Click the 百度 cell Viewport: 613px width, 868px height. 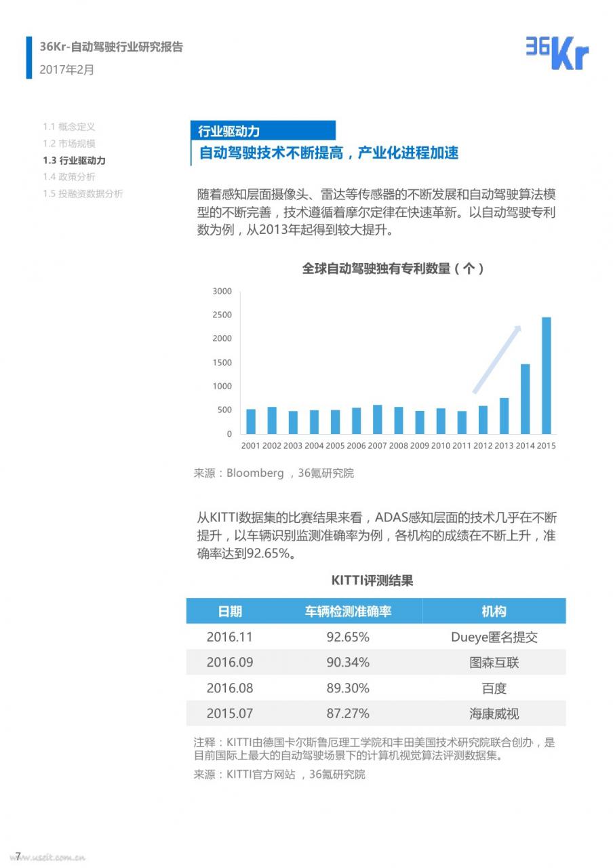pos(494,688)
